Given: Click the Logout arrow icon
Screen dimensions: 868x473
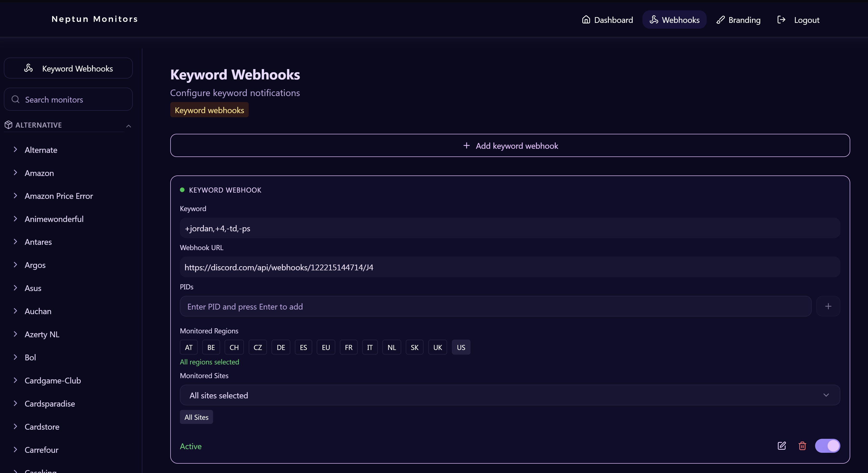Looking at the screenshot, I should [x=781, y=19].
